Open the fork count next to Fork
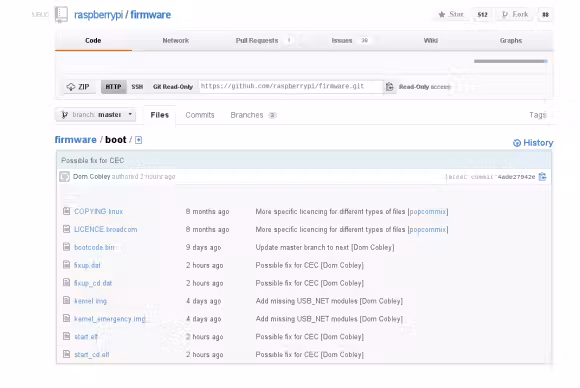The width and height of the screenshot is (580, 388). point(545,14)
